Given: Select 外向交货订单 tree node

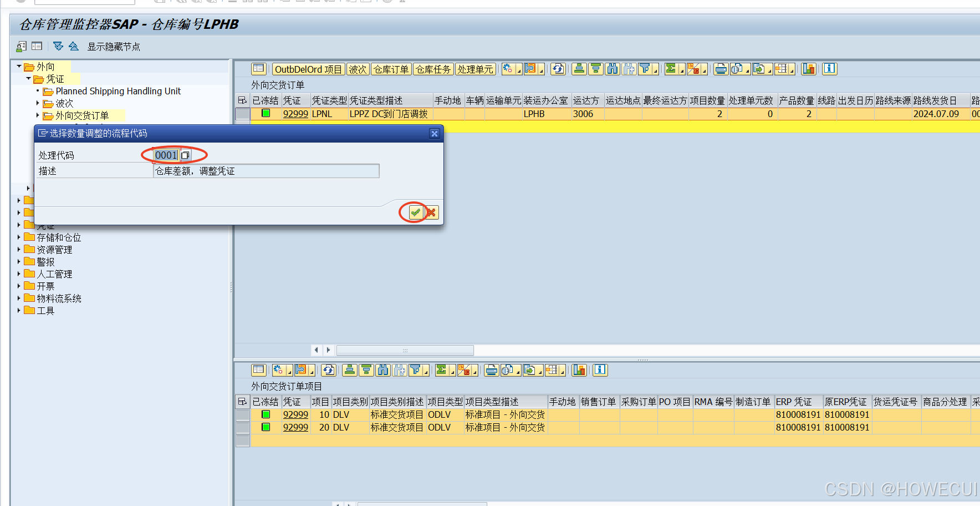Looking at the screenshot, I should pyautogui.click(x=82, y=115).
